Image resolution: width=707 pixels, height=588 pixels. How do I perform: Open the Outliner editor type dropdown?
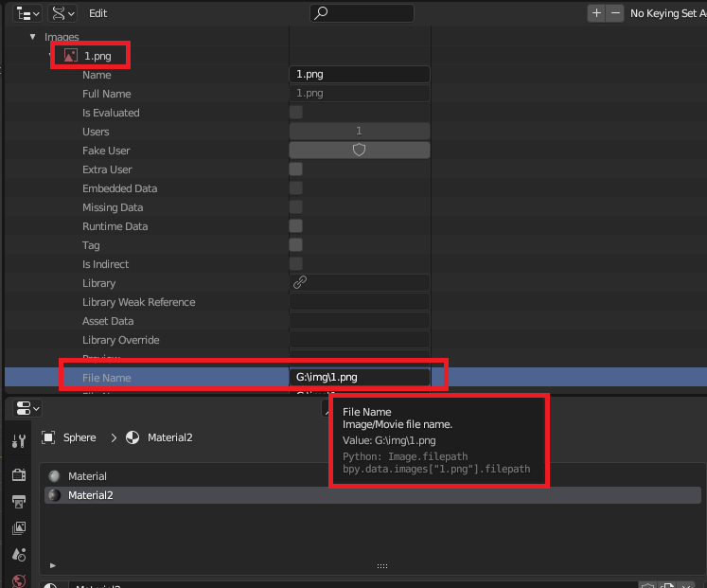[x=27, y=13]
